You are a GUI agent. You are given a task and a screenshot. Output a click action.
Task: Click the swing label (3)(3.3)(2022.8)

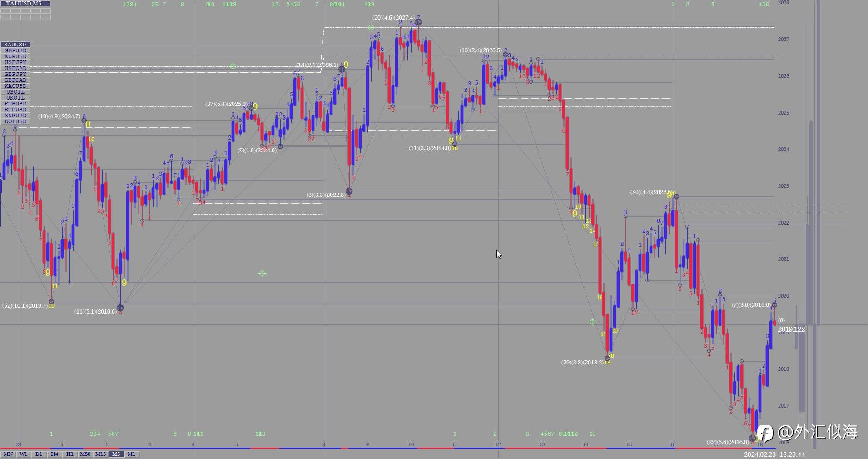point(326,195)
